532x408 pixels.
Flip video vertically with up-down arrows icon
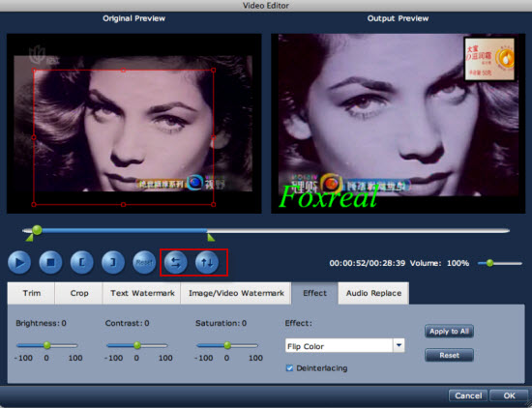tap(207, 262)
